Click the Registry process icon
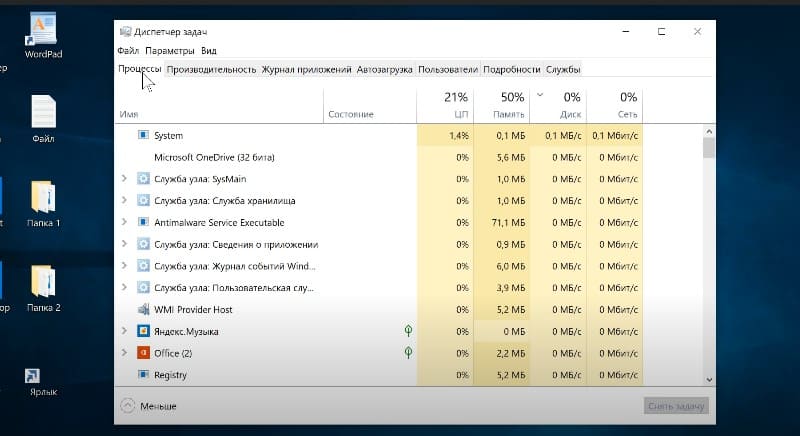Image resolution: width=800 pixels, height=436 pixels. click(143, 375)
